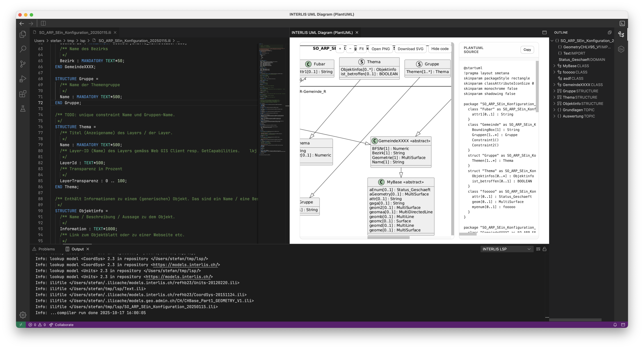Open the Testing flask icon
Screen dimensions: 644x349
(x=23, y=109)
